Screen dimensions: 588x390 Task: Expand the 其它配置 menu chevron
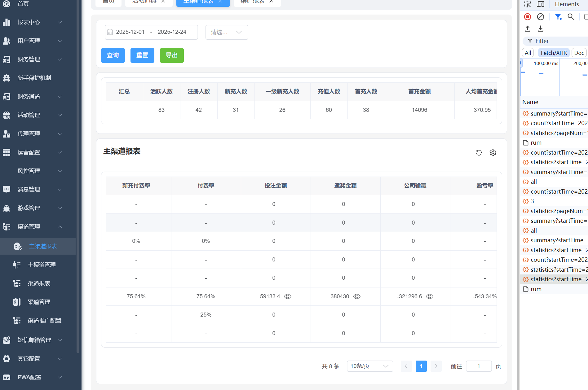[60, 359]
